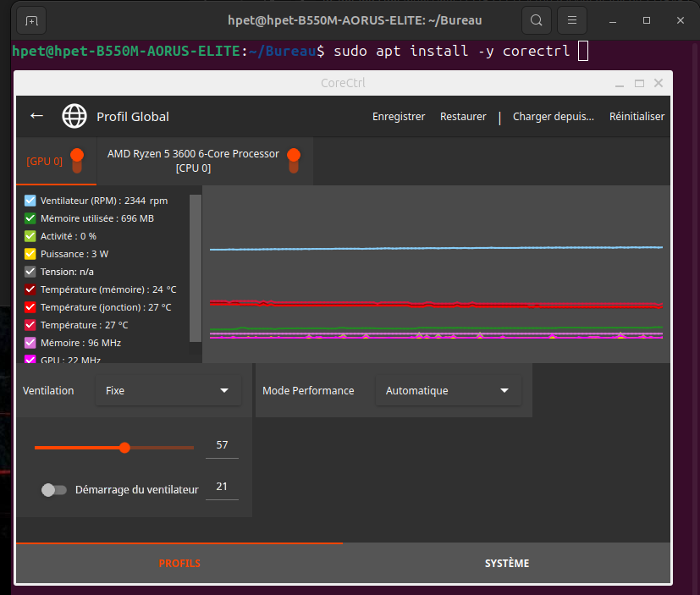Image resolution: width=700 pixels, height=595 pixels.
Task: Switch to the SYSTÈME tab
Action: 507,564
